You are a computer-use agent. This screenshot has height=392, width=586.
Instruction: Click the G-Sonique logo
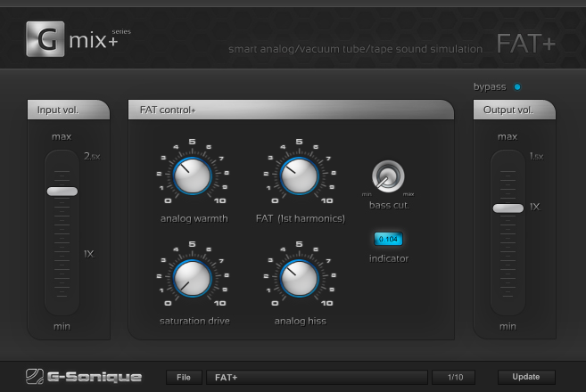click(x=84, y=377)
